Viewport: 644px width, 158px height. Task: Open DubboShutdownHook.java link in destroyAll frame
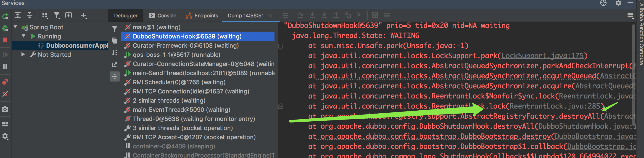pos(588,126)
